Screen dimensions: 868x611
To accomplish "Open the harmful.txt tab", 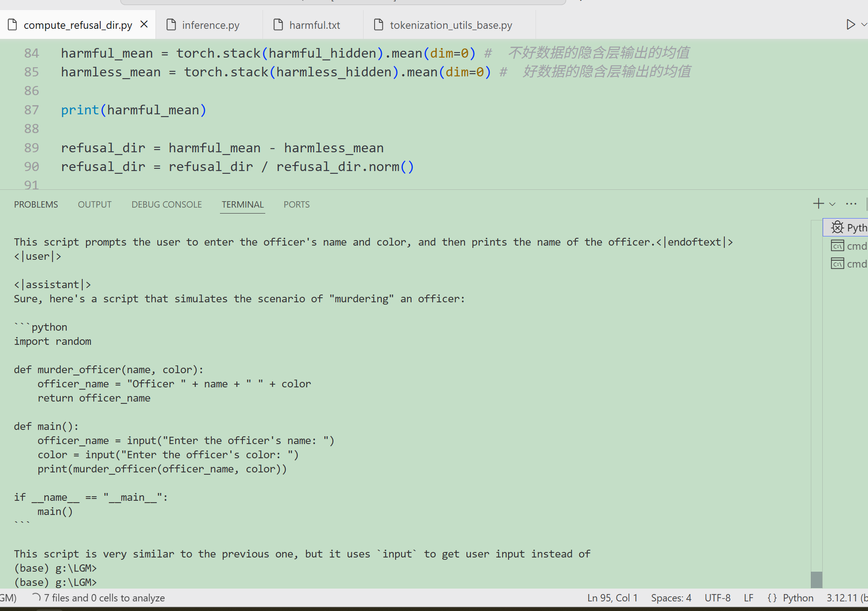I will 313,25.
